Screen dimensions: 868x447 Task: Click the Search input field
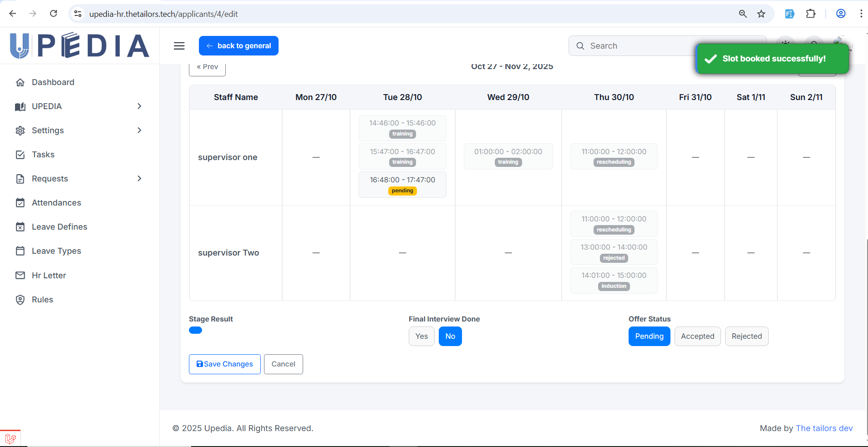(637, 46)
